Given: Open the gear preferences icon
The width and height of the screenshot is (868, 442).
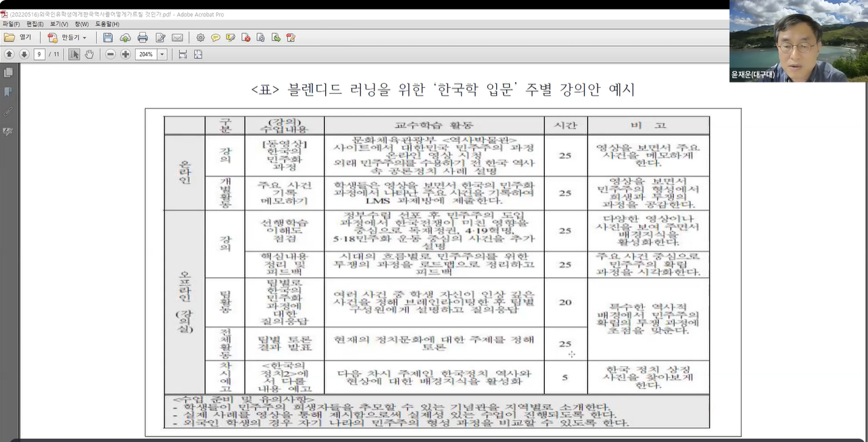Looking at the screenshot, I should pos(200,37).
